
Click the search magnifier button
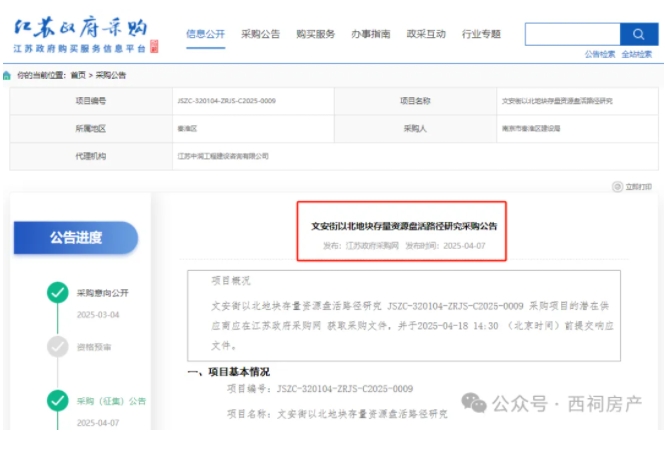[x=639, y=34]
